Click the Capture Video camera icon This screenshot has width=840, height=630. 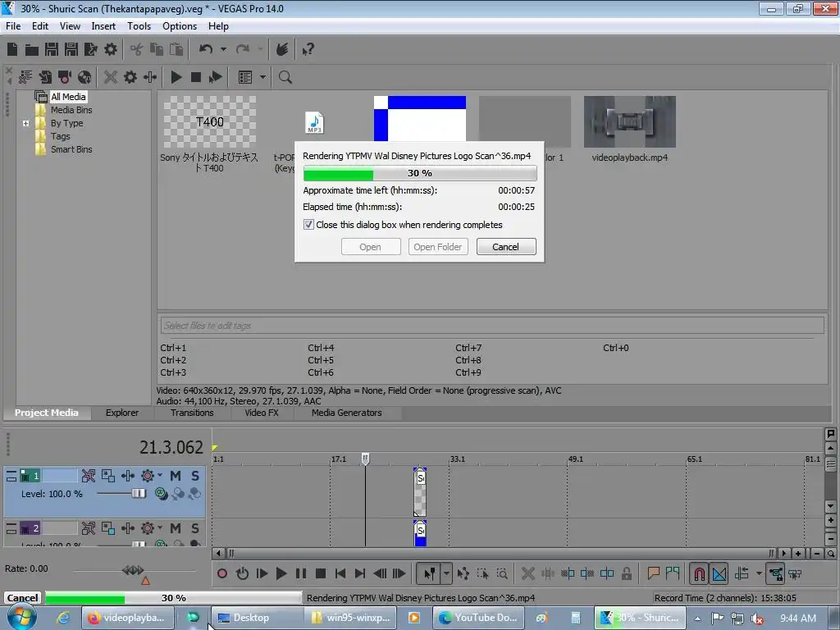click(65, 77)
